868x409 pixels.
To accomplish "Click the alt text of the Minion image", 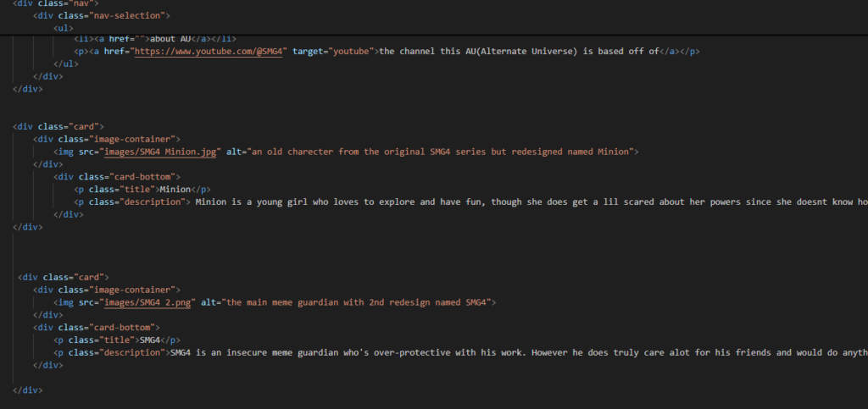I will [441, 152].
